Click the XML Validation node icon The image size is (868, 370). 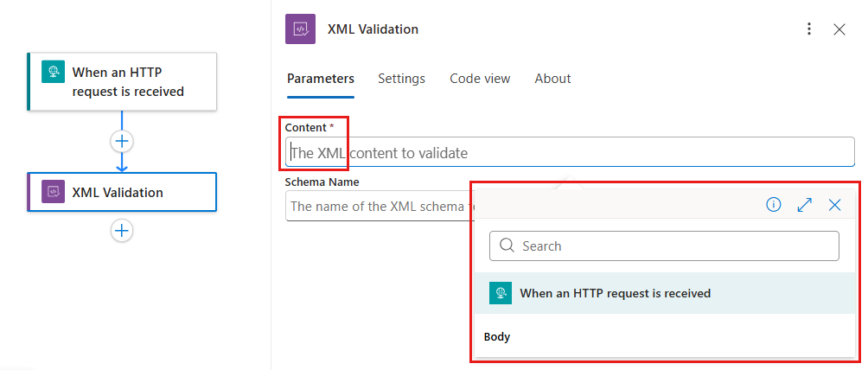tap(54, 192)
